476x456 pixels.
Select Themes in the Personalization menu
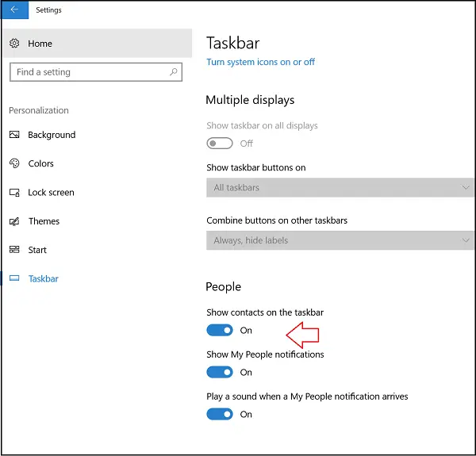(44, 221)
